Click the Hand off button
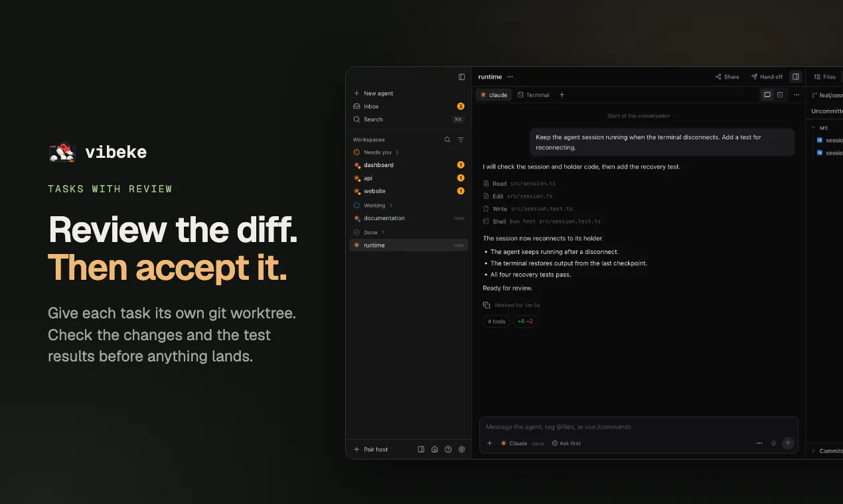This screenshot has width=843, height=504. point(767,77)
